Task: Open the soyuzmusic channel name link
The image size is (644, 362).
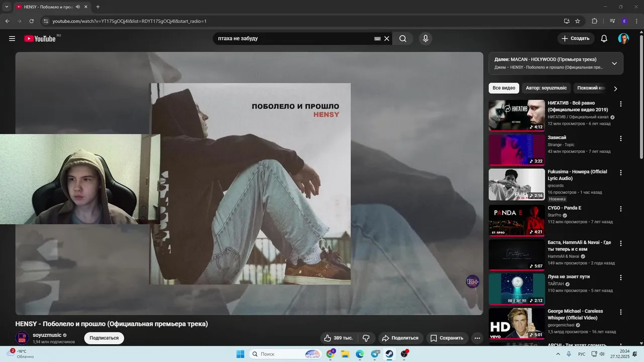Action: click(x=47, y=335)
